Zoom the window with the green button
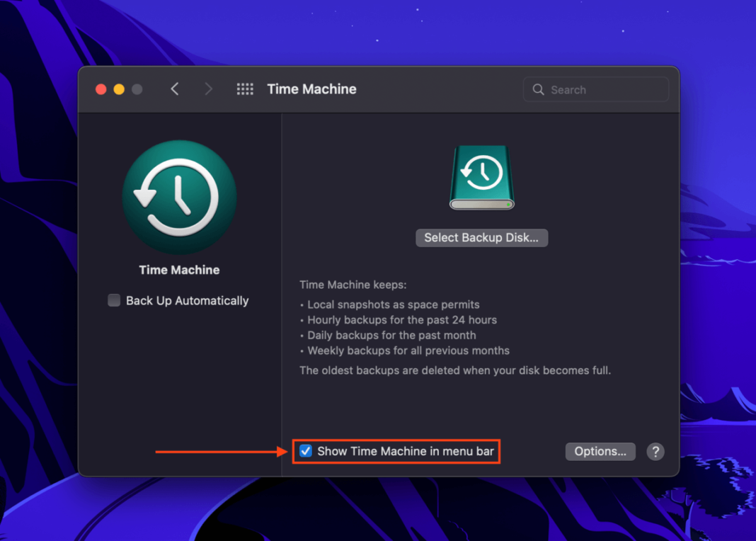The height and width of the screenshot is (541, 756). click(x=137, y=89)
